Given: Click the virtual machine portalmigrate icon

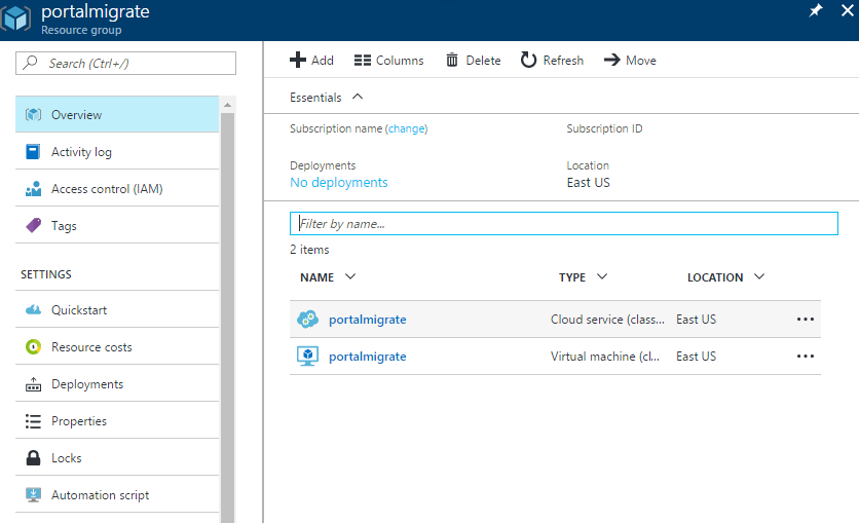Looking at the screenshot, I should pos(308,356).
